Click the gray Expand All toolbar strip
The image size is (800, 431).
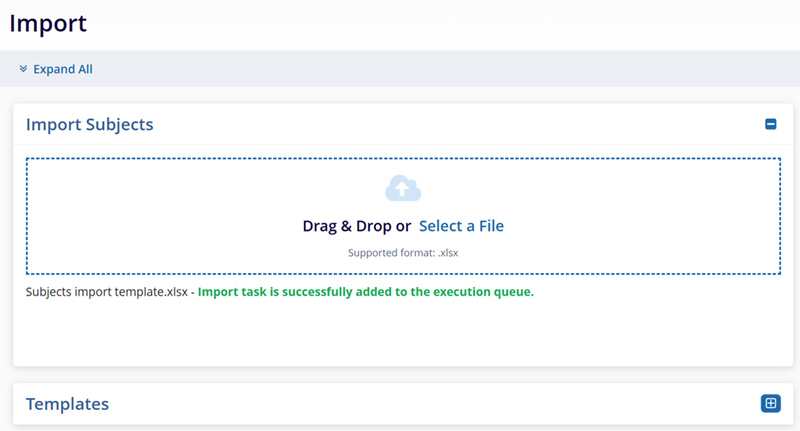click(x=450, y=69)
